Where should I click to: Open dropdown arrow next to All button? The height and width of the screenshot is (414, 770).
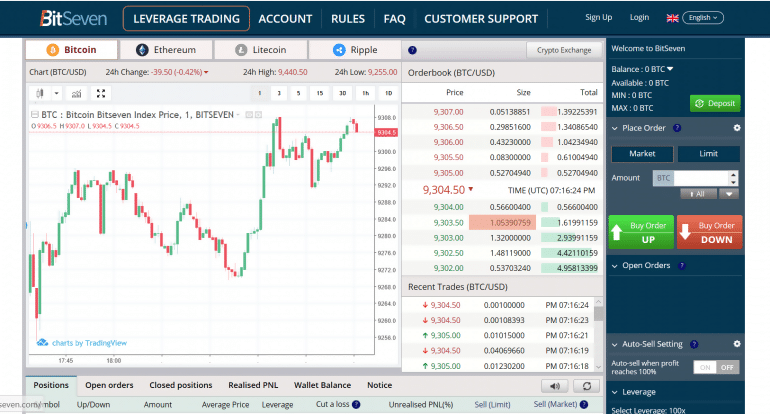tap(729, 194)
